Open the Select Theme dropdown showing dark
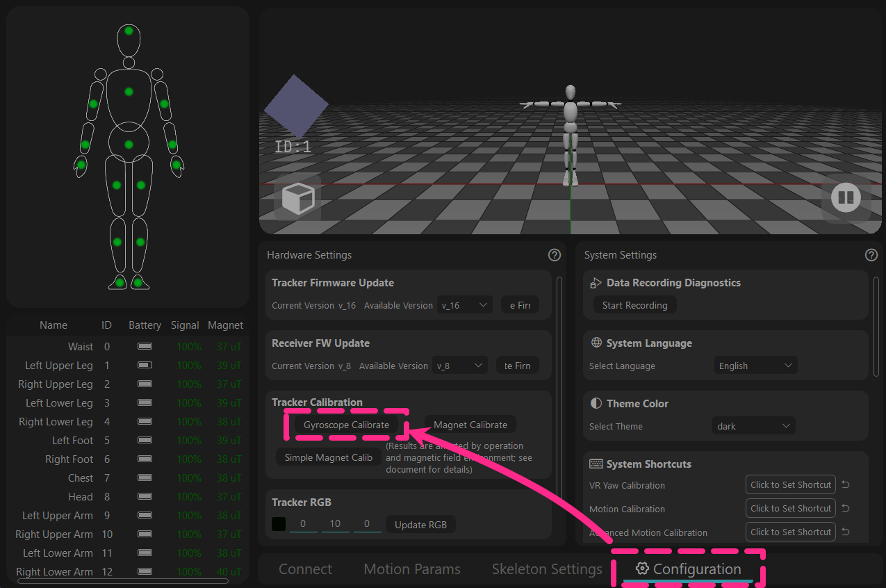Screen dimensions: 886x588 [x=754, y=426]
